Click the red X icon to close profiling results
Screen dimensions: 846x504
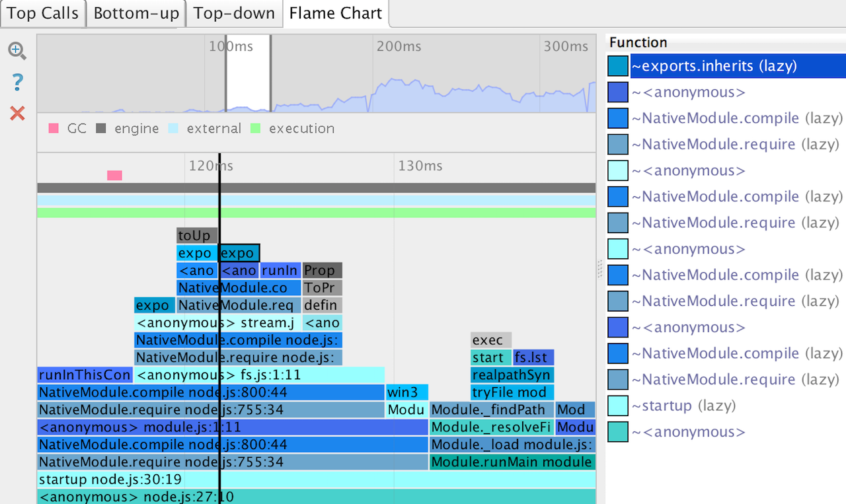[x=17, y=112]
